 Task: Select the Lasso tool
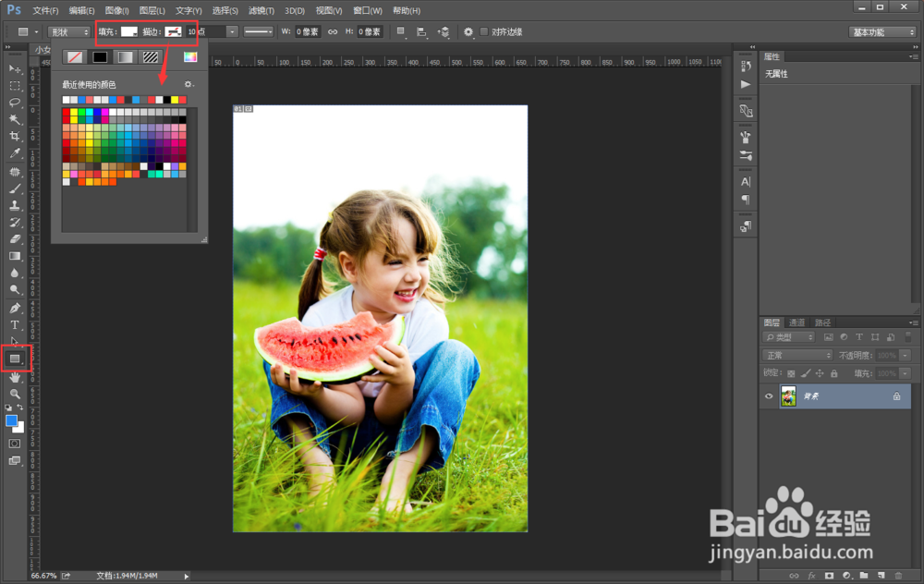pyautogui.click(x=15, y=103)
